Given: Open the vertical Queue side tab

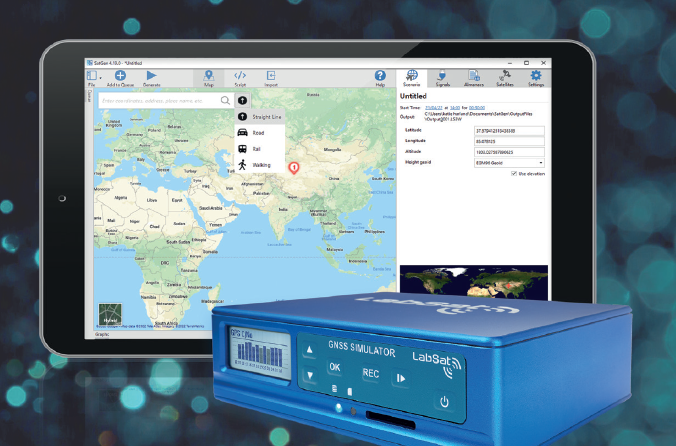Looking at the screenshot, I should (90, 96).
